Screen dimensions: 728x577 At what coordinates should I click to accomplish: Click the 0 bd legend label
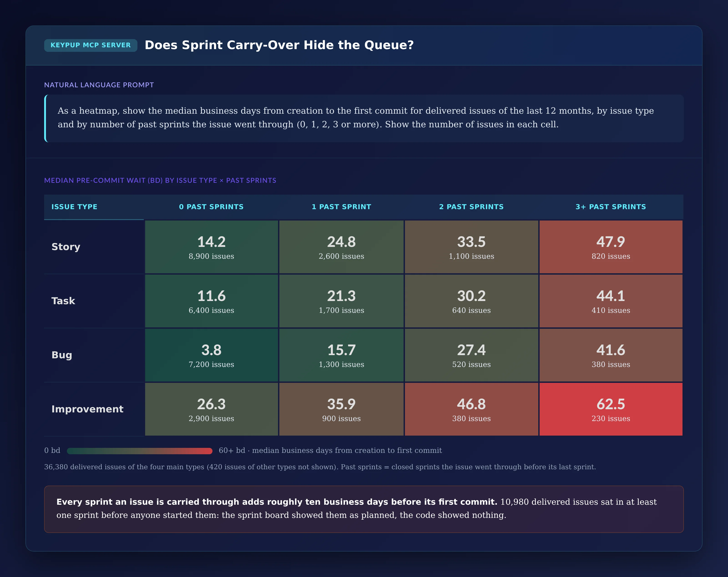click(52, 450)
